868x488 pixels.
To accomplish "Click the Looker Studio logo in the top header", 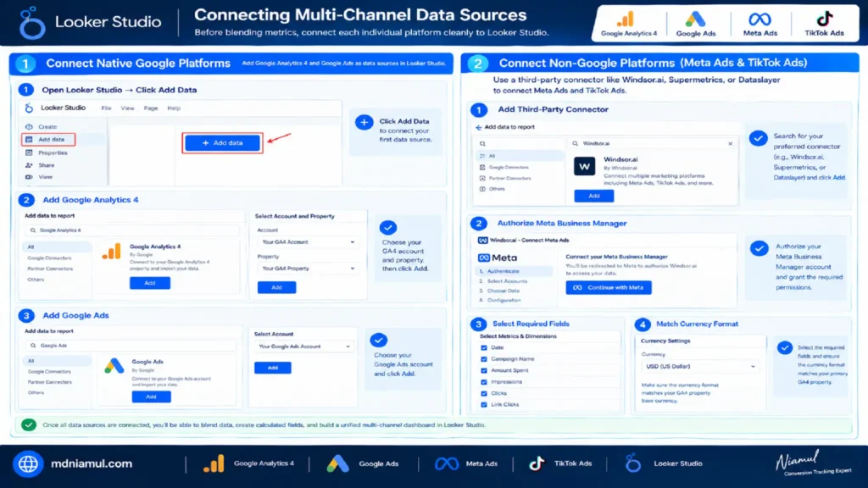I will click(x=31, y=23).
